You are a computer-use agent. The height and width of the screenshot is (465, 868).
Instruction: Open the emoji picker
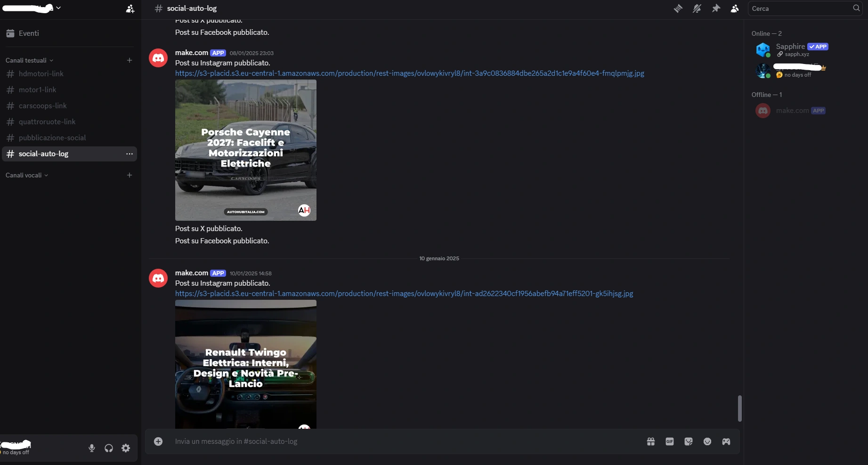click(x=707, y=441)
